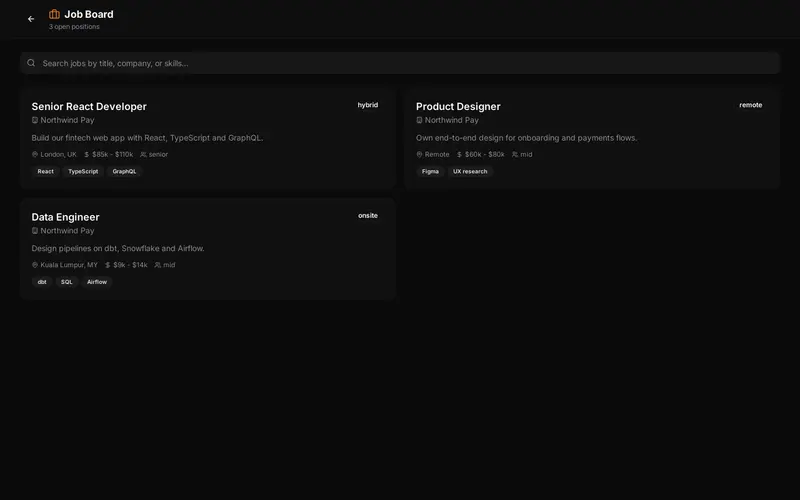Click Remote location text on Product Designer
Image resolution: width=800 pixels, height=500 pixels.
coord(437,155)
